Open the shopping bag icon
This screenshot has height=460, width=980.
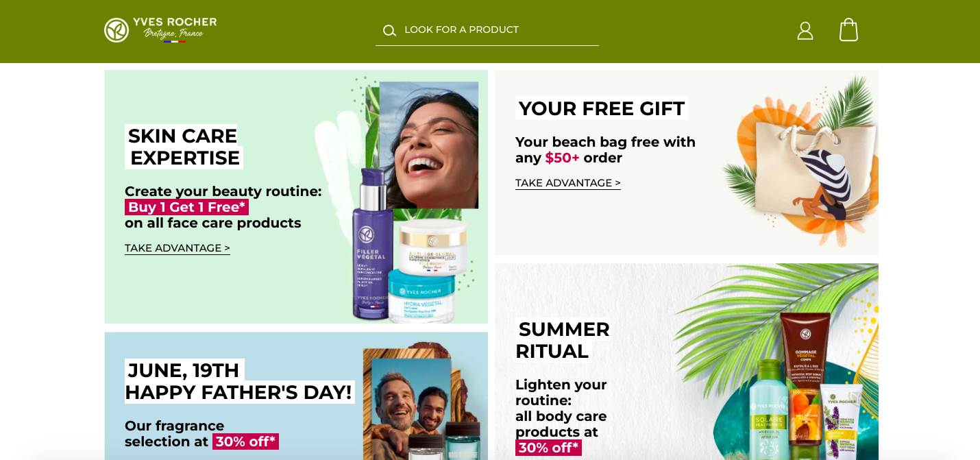[x=848, y=29]
